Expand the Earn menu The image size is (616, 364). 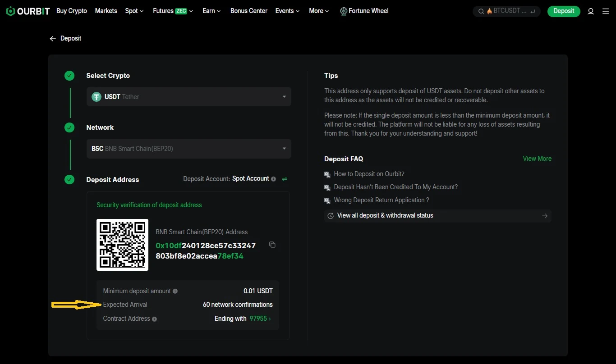click(211, 11)
